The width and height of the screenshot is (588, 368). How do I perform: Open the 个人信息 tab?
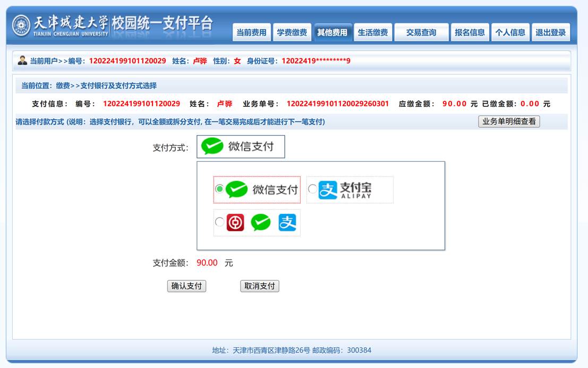pyautogui.click(x=510, y=32)
